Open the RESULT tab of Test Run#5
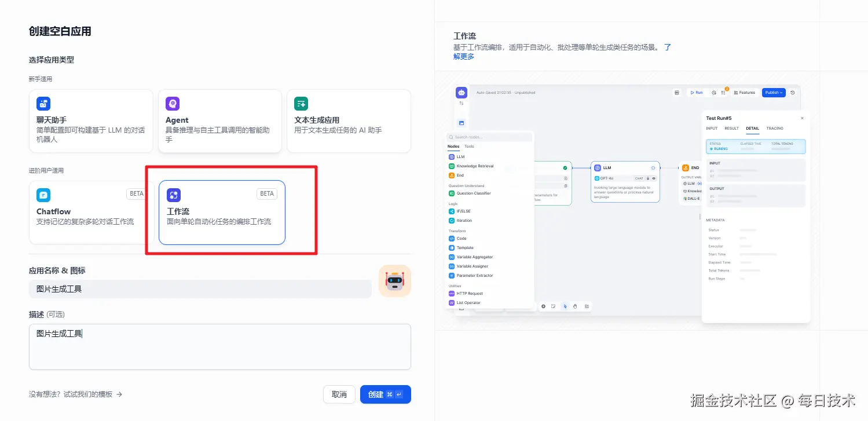Screen dimensions: 868x421 (x=731, y=129)
